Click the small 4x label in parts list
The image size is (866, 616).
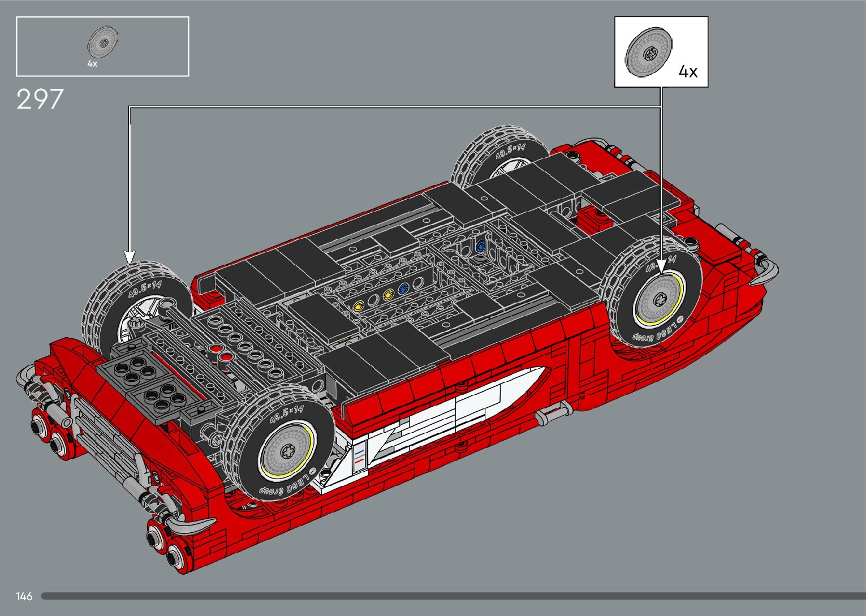pos(92,64)
